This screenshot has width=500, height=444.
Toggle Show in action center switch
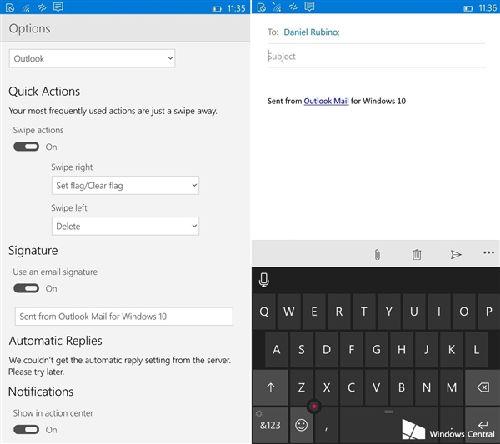26,429
